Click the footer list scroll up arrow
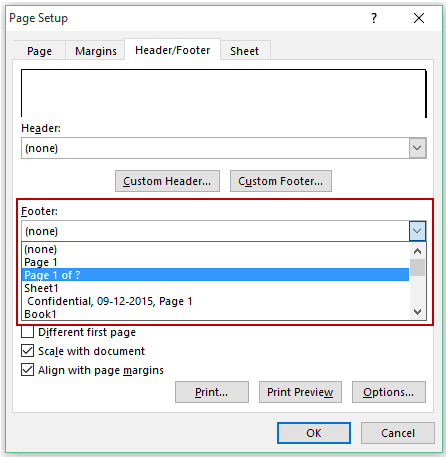 [x=417, y=251]
